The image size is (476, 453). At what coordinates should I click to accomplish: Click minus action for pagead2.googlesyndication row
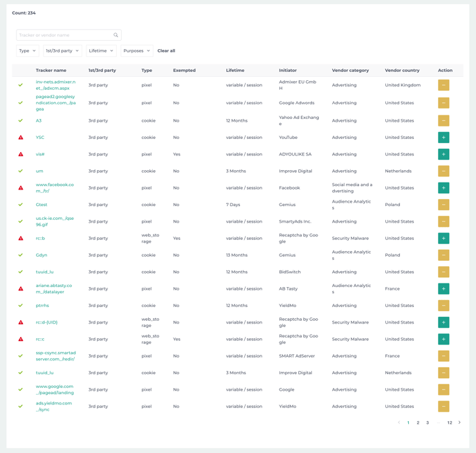click(x=443, y=103)
